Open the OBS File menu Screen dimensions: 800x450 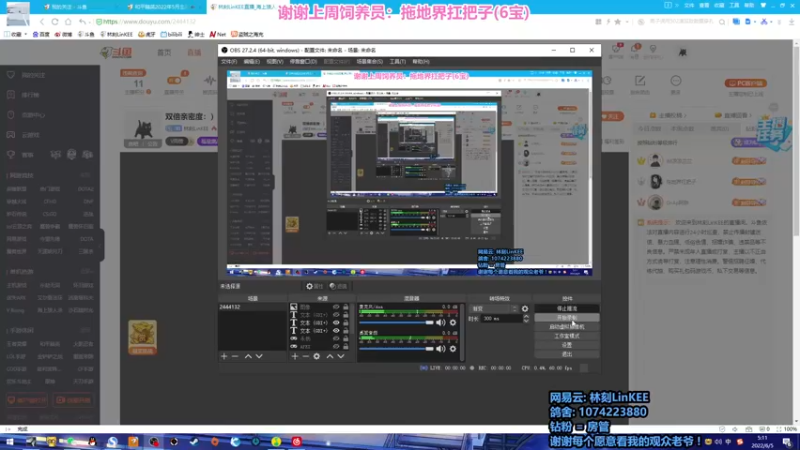tap(229, 62)
